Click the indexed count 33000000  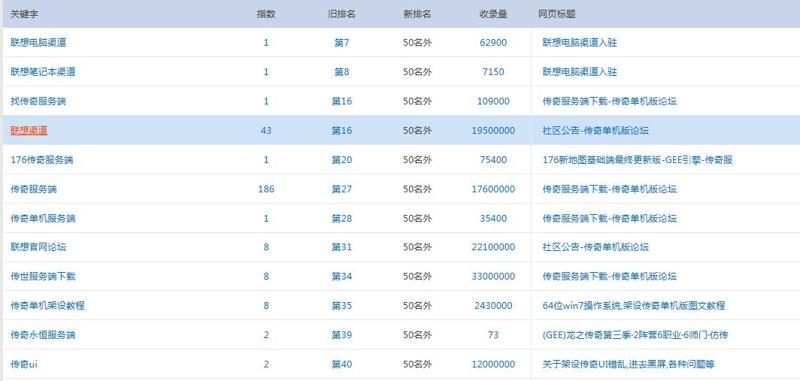(493, 276)
